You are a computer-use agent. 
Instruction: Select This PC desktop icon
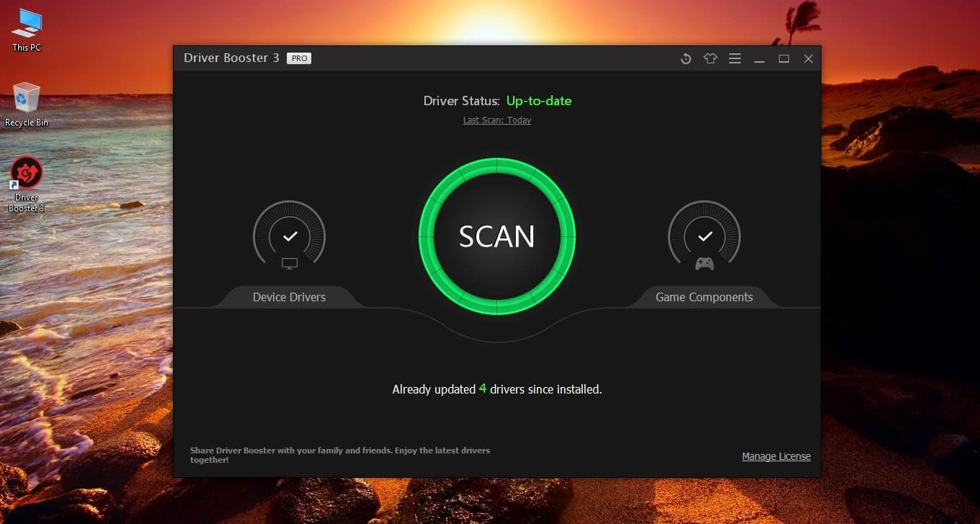[27, 30]
